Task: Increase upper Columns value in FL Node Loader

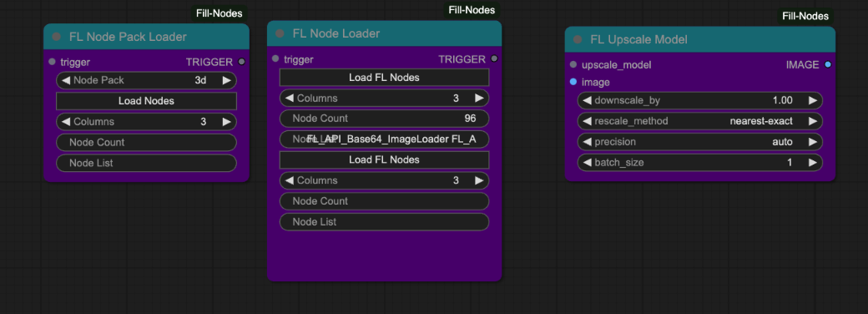Action: (x=479, y=98)
